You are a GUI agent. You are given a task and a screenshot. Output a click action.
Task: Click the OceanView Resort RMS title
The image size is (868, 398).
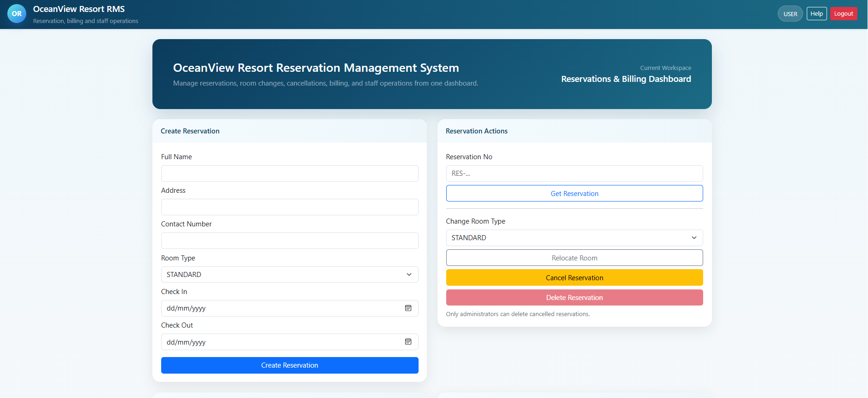pyautogui.click(x=79, y=9)
